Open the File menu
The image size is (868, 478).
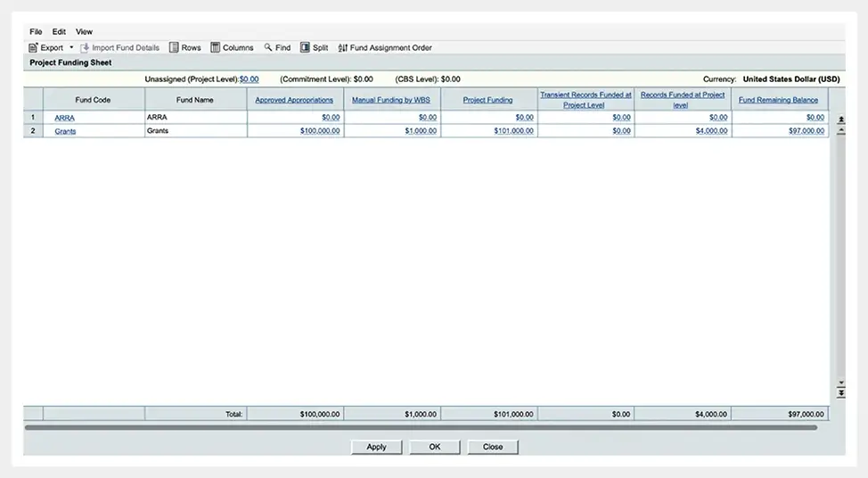36,31
